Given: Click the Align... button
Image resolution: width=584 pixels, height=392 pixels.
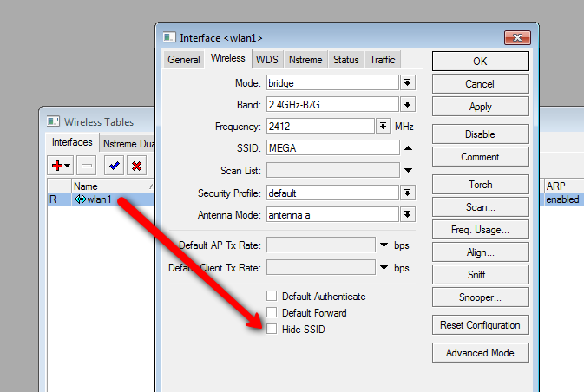Looking at the screenshot, I should 481,252.
